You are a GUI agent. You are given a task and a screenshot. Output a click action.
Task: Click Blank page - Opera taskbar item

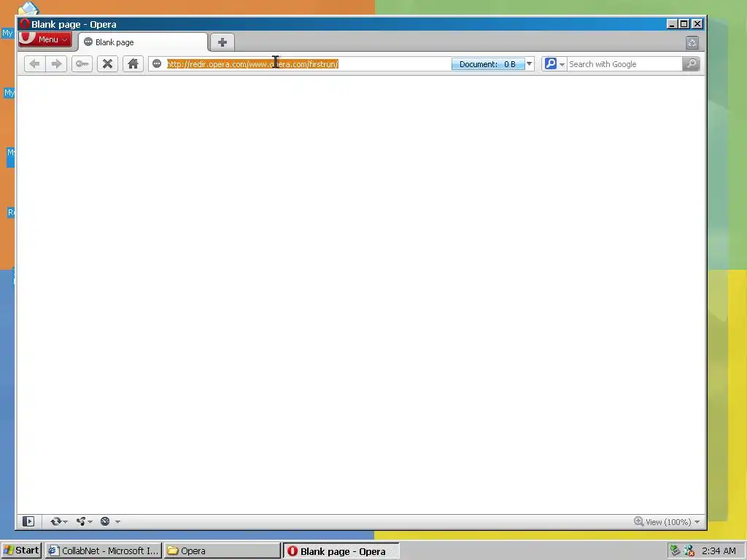point(341,551)
